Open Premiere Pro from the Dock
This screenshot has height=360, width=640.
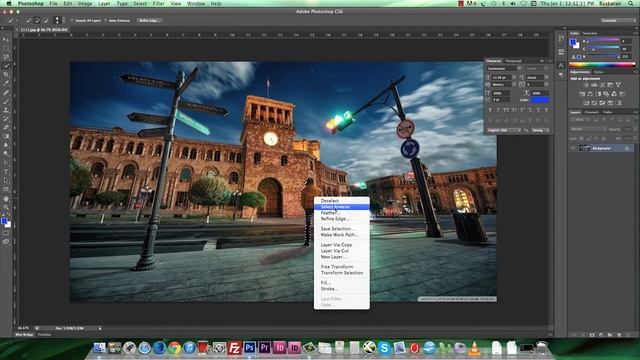click(264, 348)
